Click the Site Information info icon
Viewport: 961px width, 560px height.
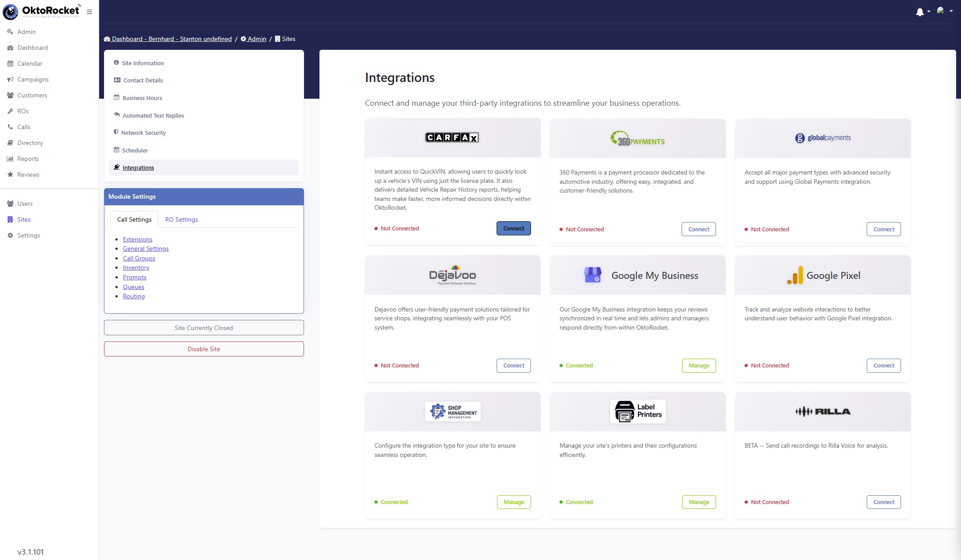(116, 63)
